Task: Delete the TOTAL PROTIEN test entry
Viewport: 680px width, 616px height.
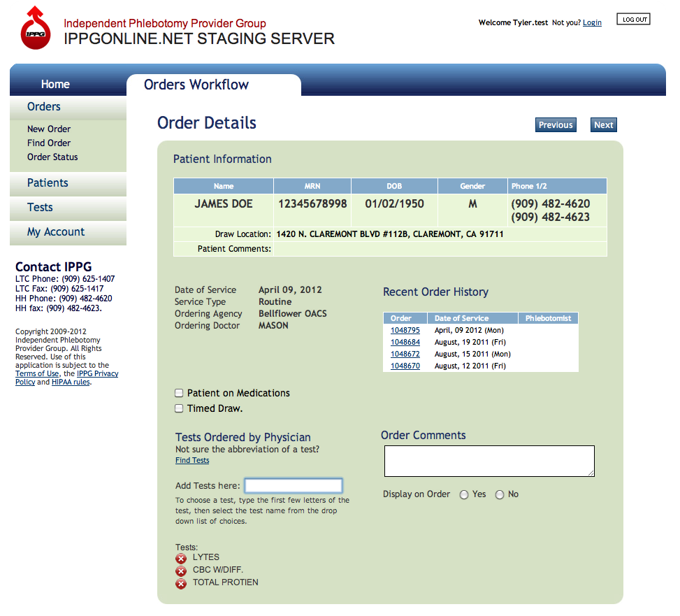Action: [181, 583]
